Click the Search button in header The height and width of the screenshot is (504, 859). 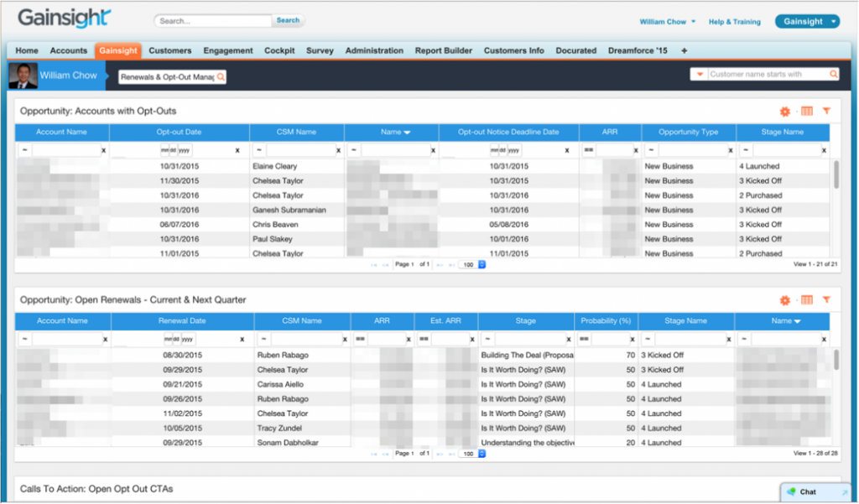288,20
